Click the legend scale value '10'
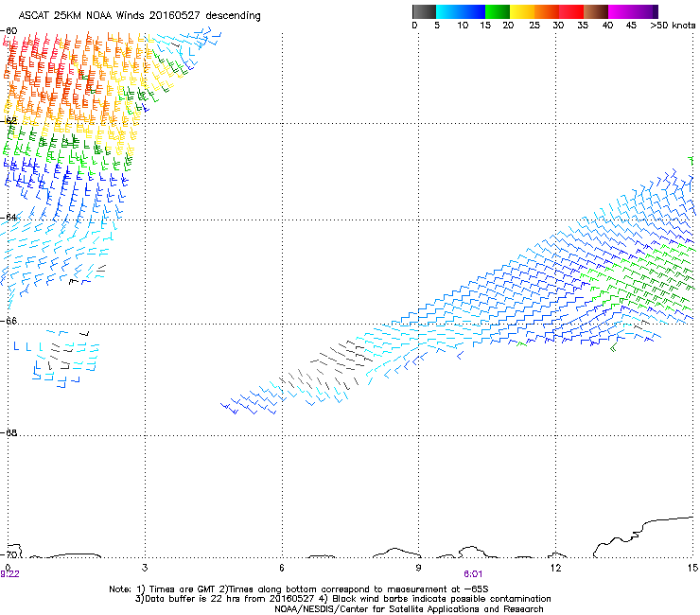Image resolution: width=700 pixels, height=615 pixels. [x=463, y=26]
